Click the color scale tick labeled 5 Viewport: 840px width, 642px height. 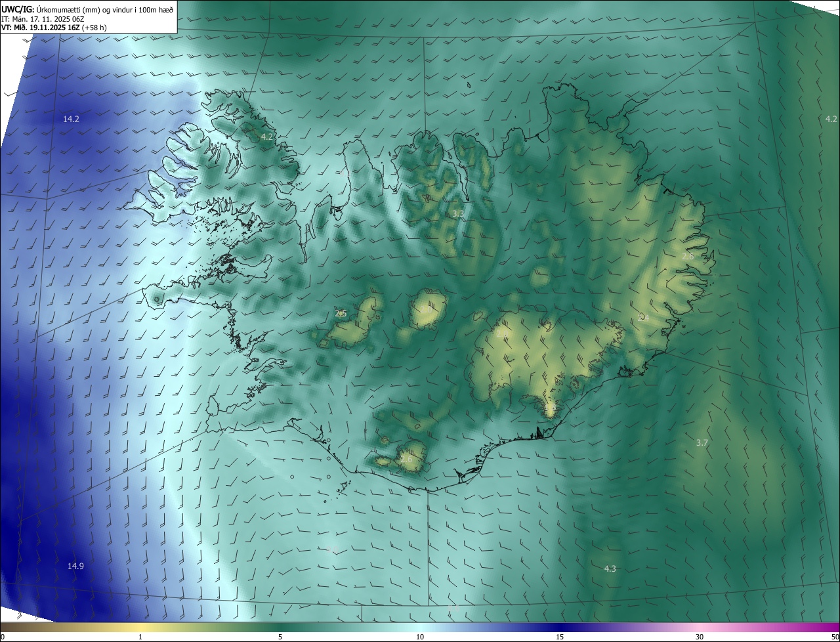click(x=280, y=637)
